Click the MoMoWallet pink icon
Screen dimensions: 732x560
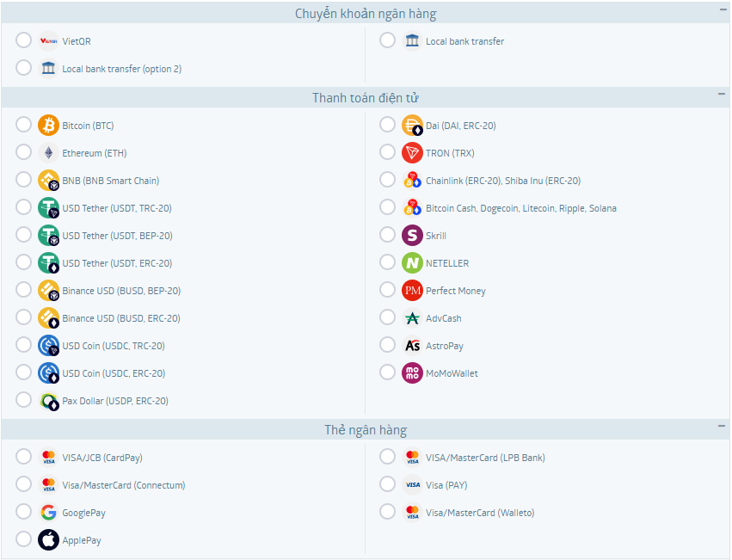point(412,373)
